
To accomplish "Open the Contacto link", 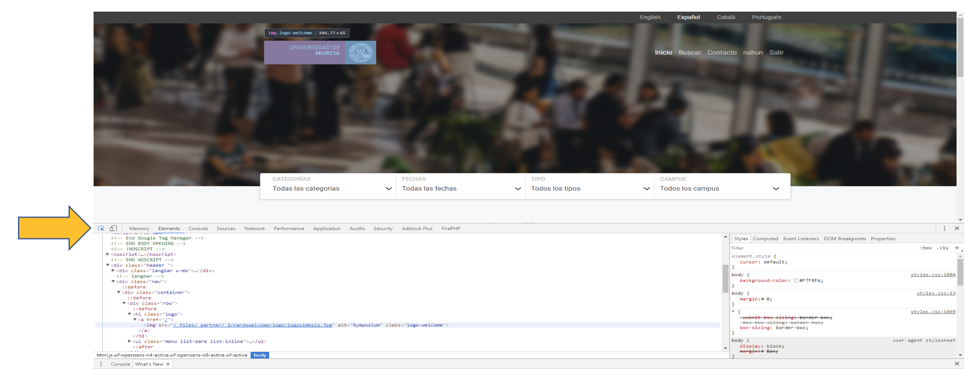I will pos(722,52).
